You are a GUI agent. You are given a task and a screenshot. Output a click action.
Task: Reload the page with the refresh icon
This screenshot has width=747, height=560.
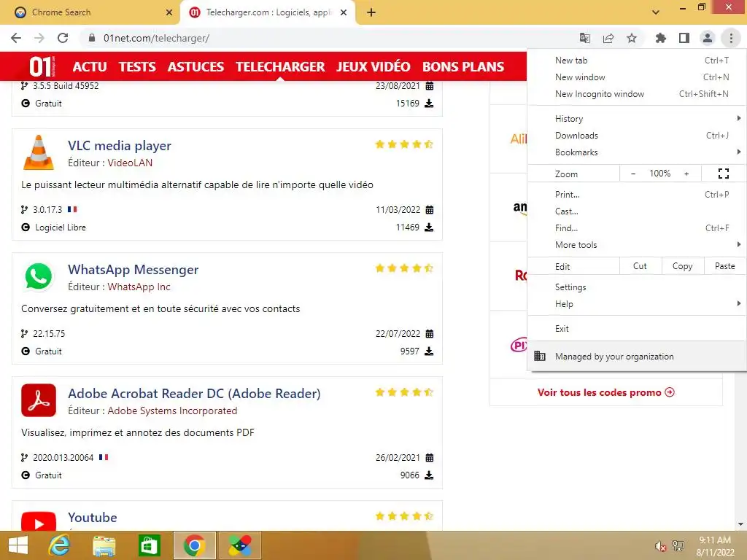tap(63, 38)
